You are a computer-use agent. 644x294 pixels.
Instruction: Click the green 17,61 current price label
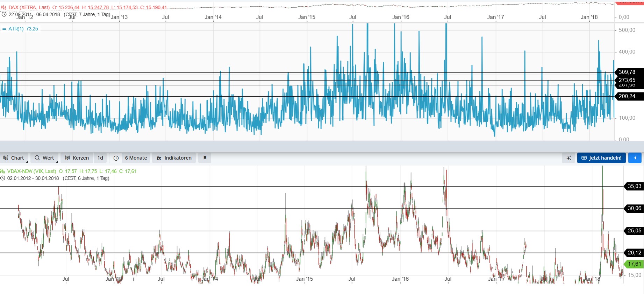(634, 264)
